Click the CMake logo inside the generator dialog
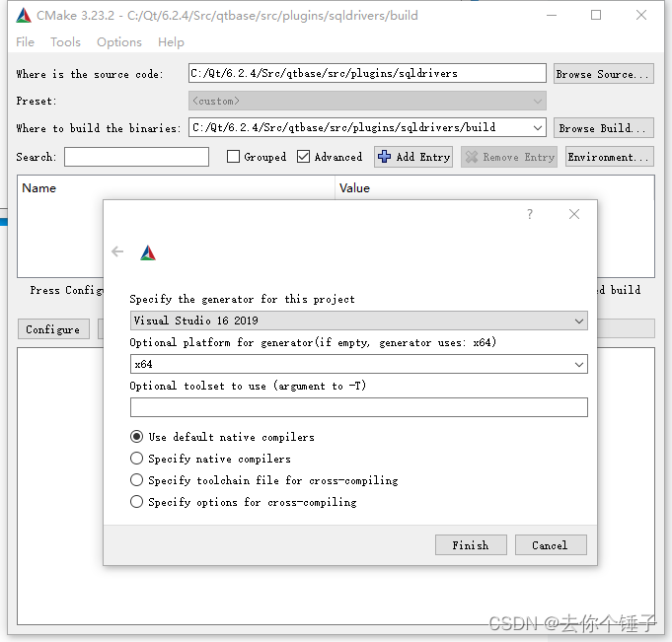 pyautogui.click(x=148, y=252)
